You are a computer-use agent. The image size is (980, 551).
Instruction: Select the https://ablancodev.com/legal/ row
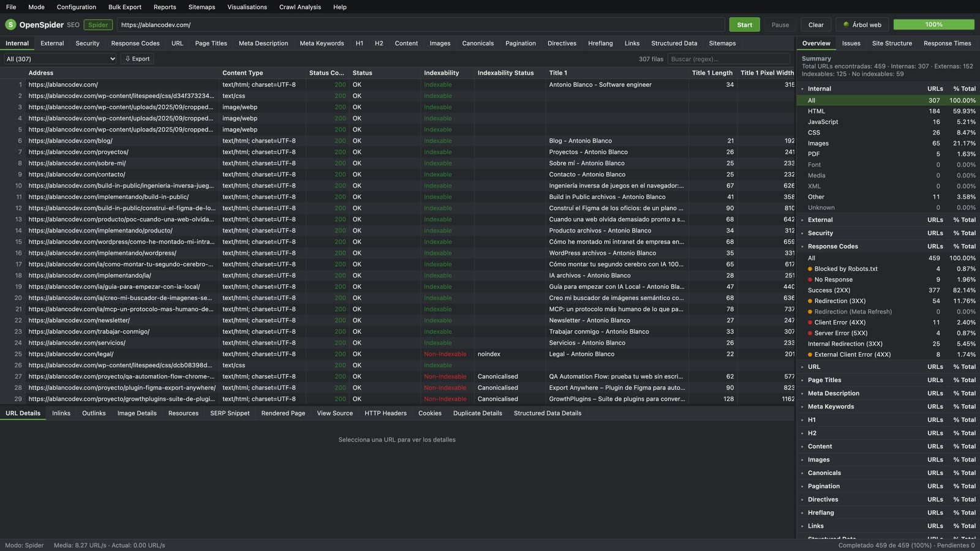point(397,354)
